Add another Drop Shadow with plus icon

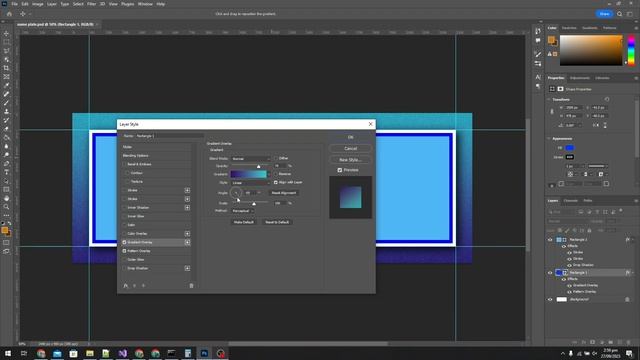coord(187,268)
